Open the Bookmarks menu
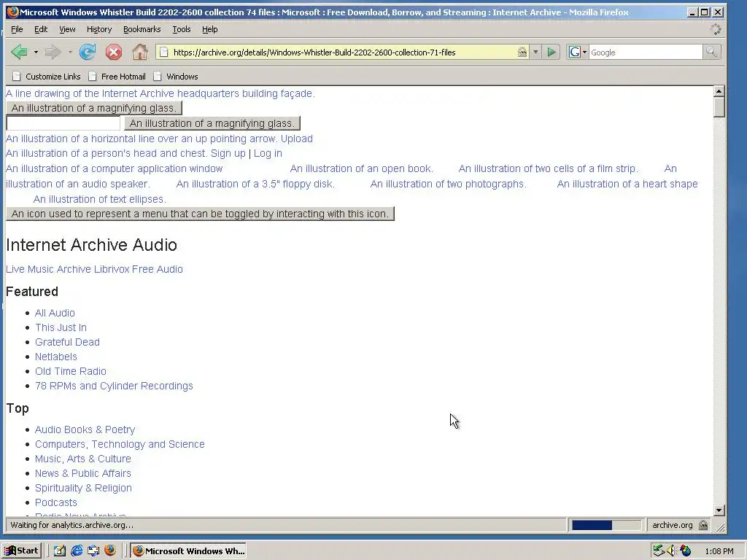Image resolution: width=747 pixels, height=560 pixels. 142,29
